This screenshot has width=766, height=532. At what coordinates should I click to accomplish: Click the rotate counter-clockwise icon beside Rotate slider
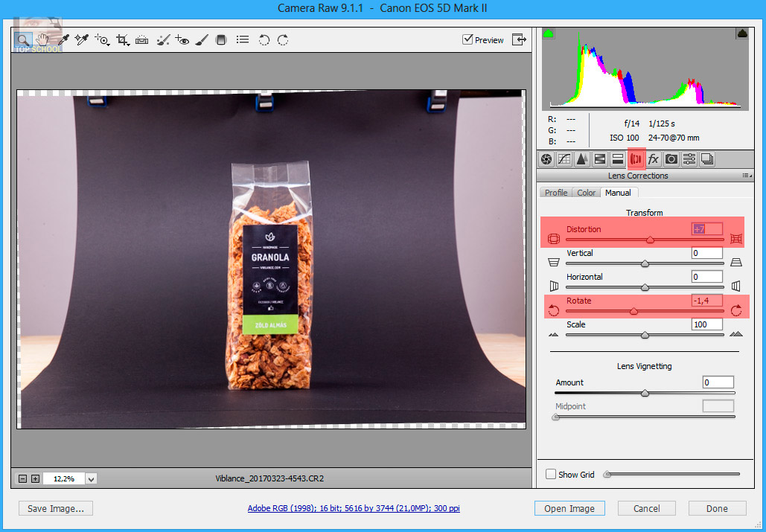[x=554, y=310]
